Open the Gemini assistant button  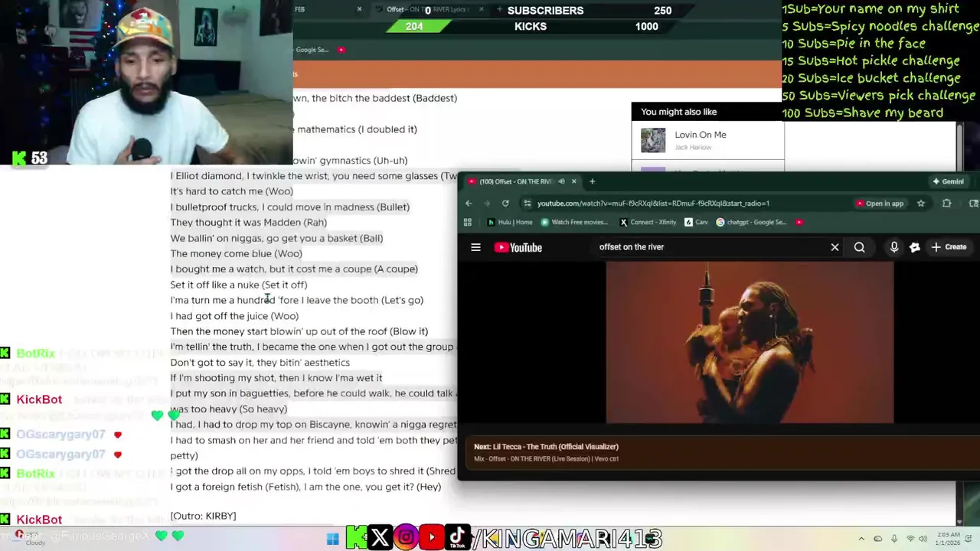coord(948,181)
